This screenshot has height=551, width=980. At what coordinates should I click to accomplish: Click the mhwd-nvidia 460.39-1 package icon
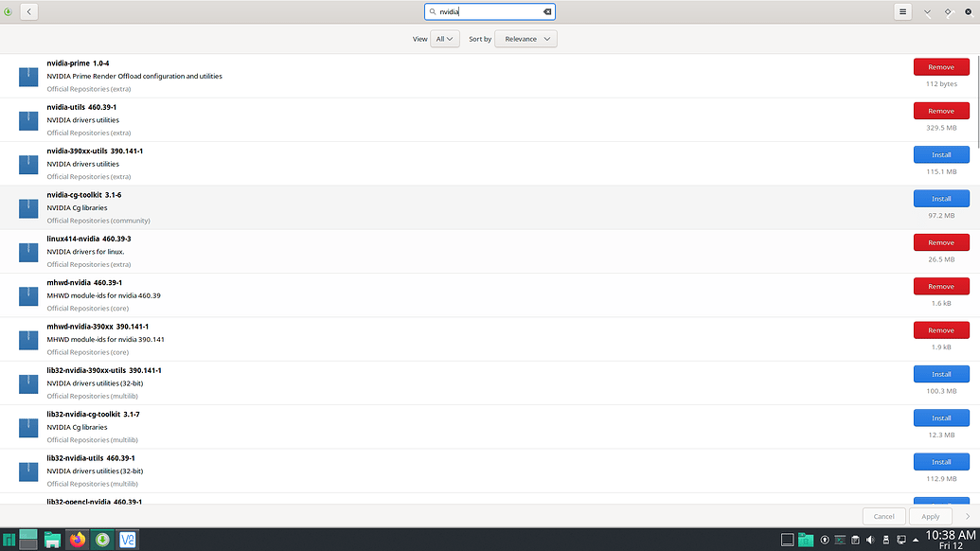pyautogui.click(x=28, y=295)
